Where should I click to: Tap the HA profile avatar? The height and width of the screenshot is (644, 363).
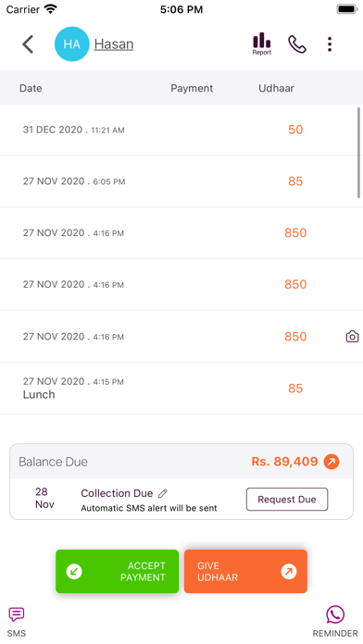tap(72, 43)
